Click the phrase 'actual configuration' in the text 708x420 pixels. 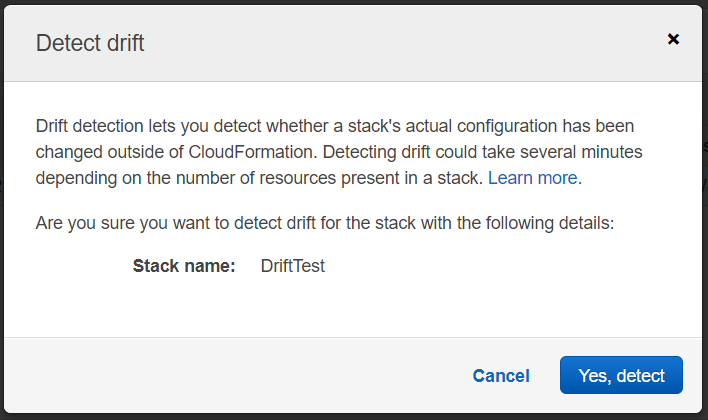(489, 126)
